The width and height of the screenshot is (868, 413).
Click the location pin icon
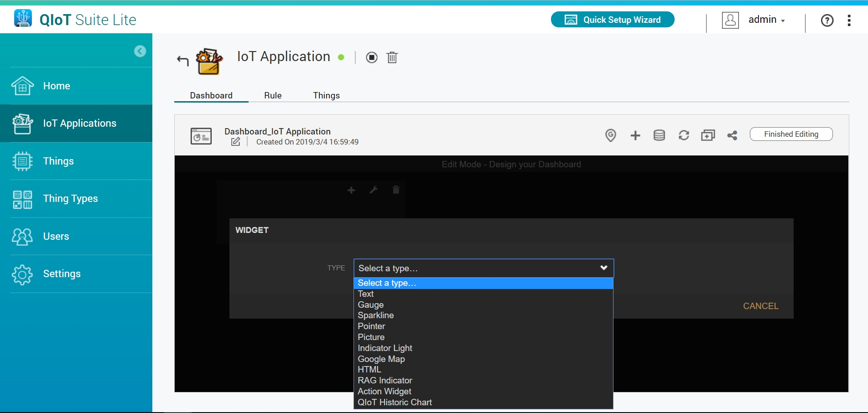(x=610, y=135)
